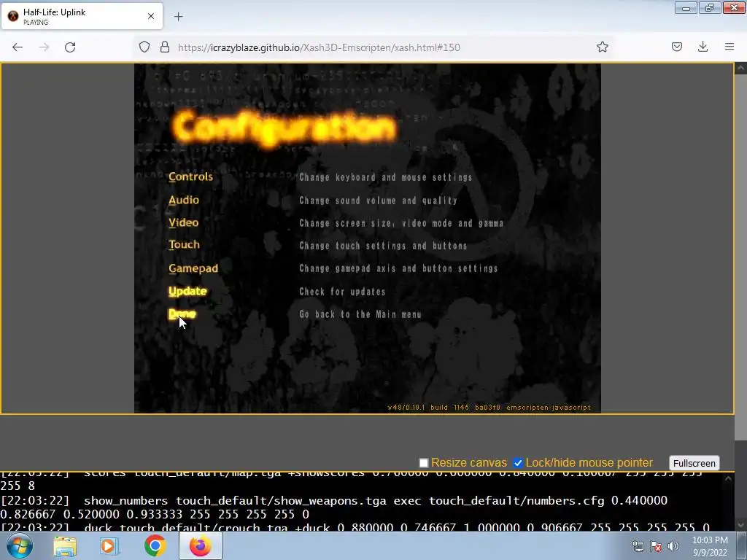Open File Explorer from taskbar
The image size is (747, 560).
65,546
